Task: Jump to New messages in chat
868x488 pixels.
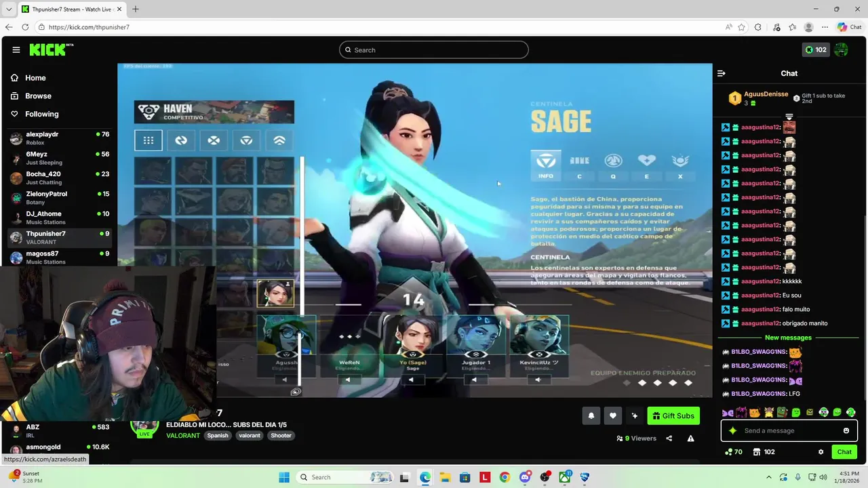Action: tap(788, 338)
